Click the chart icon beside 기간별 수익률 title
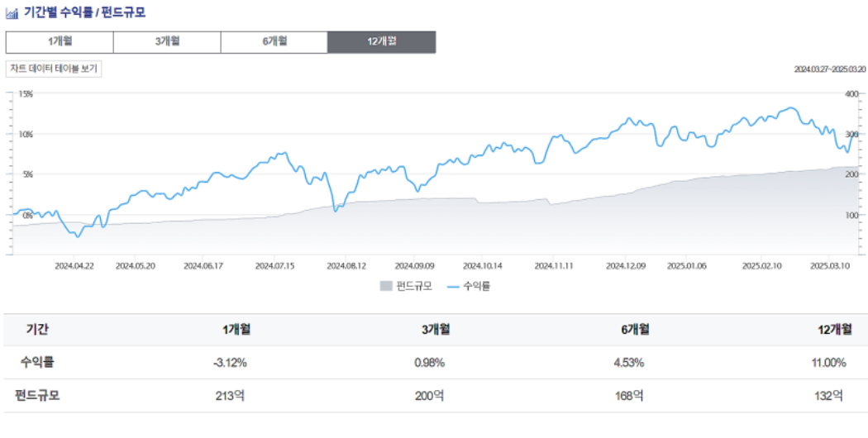This screenshot has height=438, width=868. pyautogui.click(x=12, y=12)
